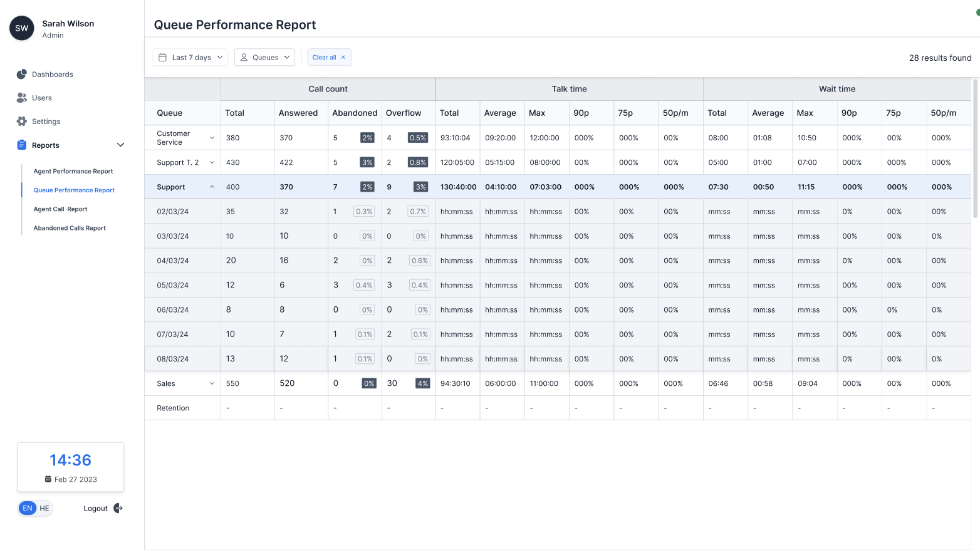Collapse the Support queue row
Image resolution: width=980 pixels, height=550 pixels.
[x=212, y=187]
